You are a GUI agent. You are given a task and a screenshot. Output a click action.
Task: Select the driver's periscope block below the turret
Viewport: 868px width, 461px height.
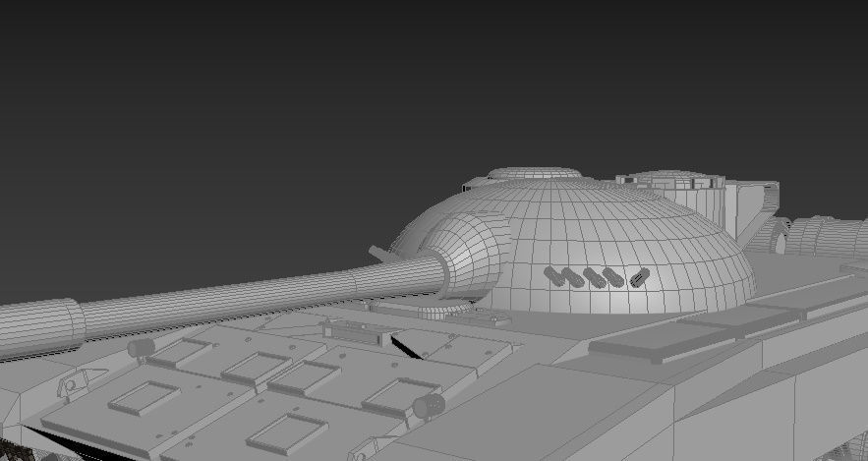(354, 332)
